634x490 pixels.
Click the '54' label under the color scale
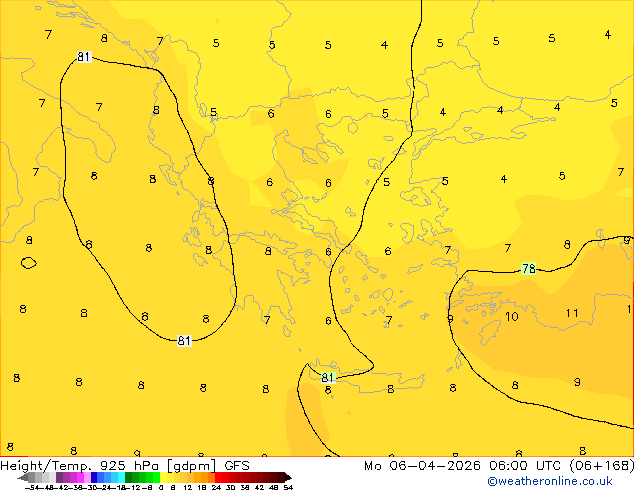[x=288, y=487]
